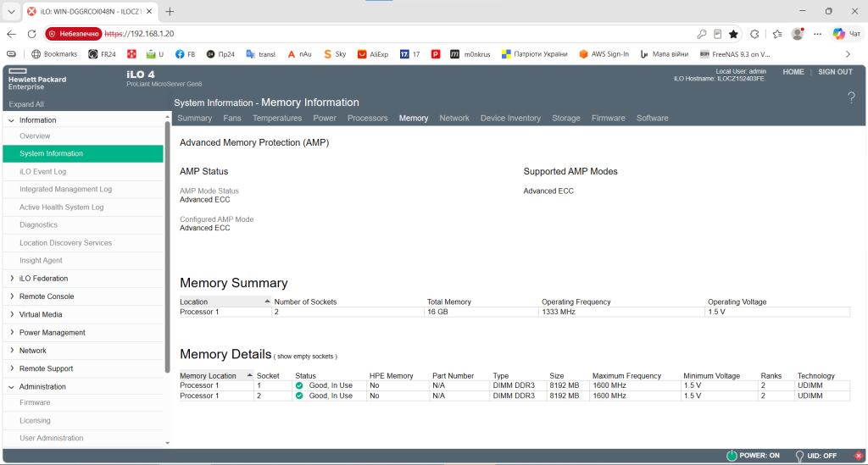
Task: Expand the iLO Federation section
Action: tap(12, 278)
